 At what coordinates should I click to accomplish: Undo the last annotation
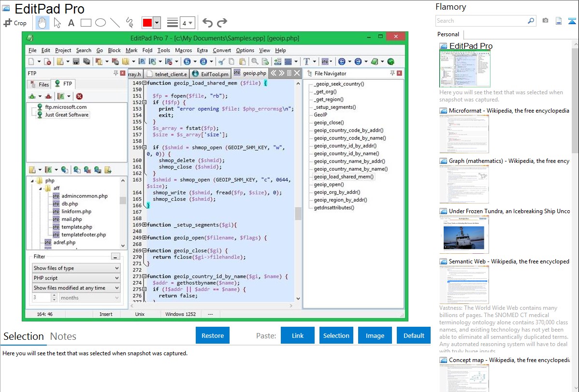[207, 23]
